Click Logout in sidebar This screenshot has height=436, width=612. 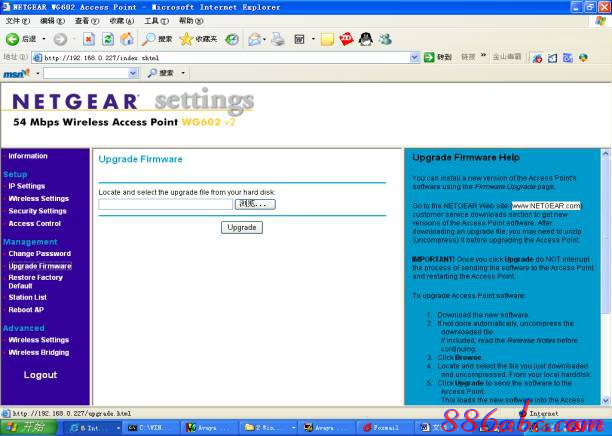pyautogui.click(x=41, y=375)
